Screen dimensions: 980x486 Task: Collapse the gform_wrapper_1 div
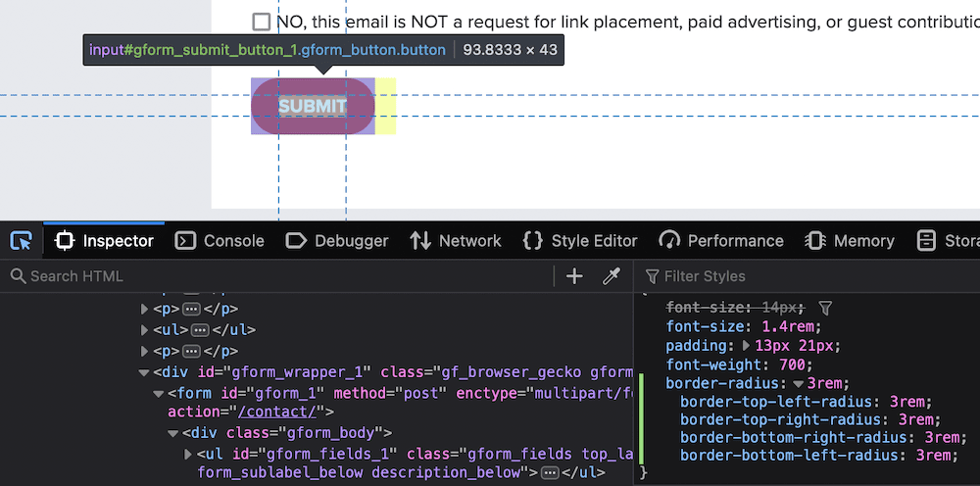tap(144, 373)
